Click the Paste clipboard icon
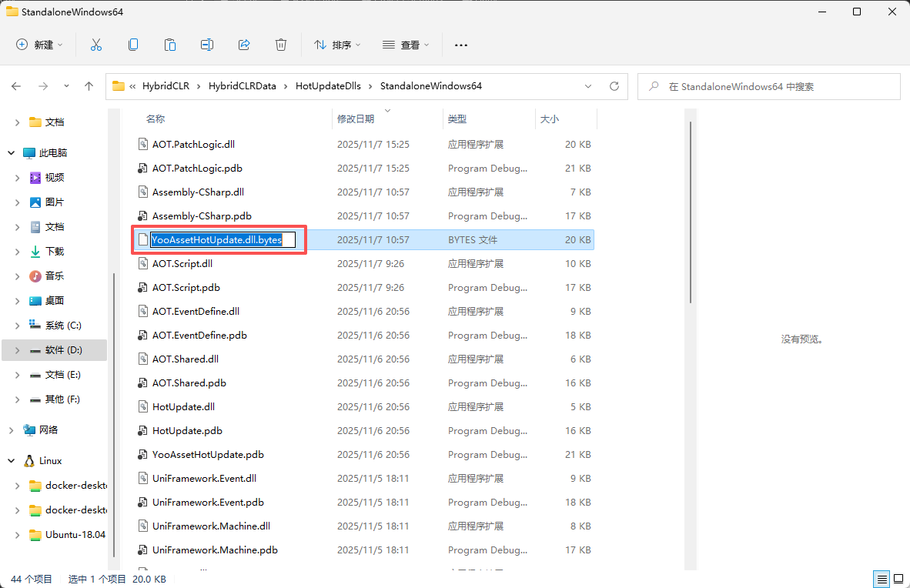The width and height of the screenshot is (910, 588). (x=170, y=45)
